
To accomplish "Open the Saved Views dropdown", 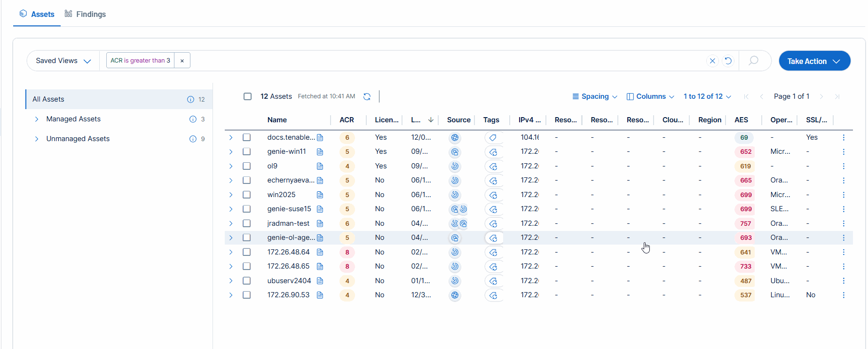I will point(63,61).
